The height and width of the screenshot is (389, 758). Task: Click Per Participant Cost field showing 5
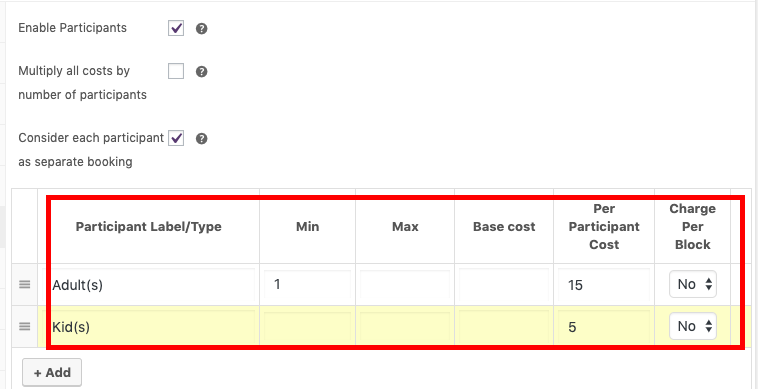tap(604, 327)
